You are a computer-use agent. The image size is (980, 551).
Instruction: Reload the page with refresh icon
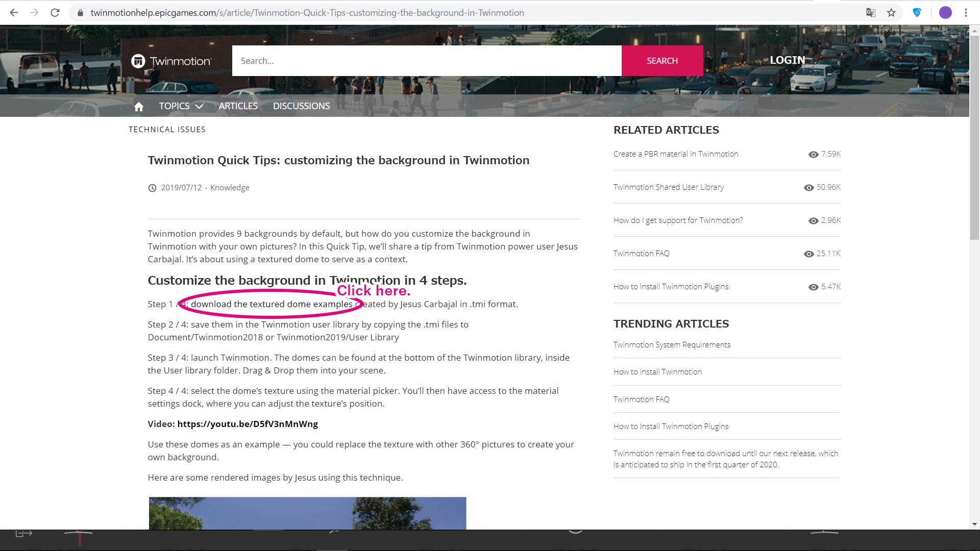click(55, 13)
